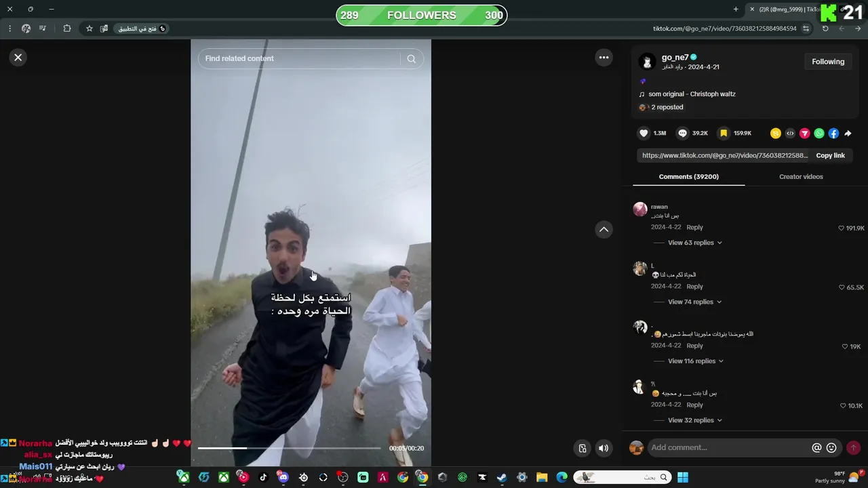The height and width of the screenshot is (488, 868).
Task: Like the video with the heart icon
Action: [644, 134]
